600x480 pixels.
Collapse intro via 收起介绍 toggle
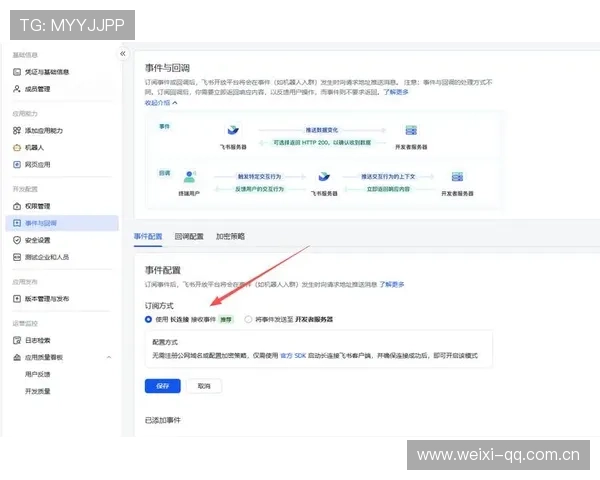coord(161,103)
